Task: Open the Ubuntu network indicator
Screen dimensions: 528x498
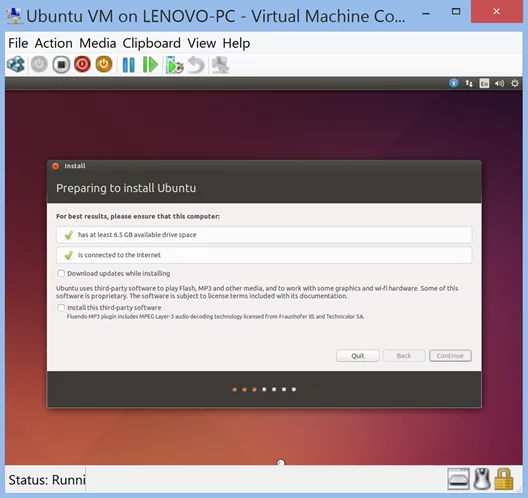Action: [x=469, y=83]
